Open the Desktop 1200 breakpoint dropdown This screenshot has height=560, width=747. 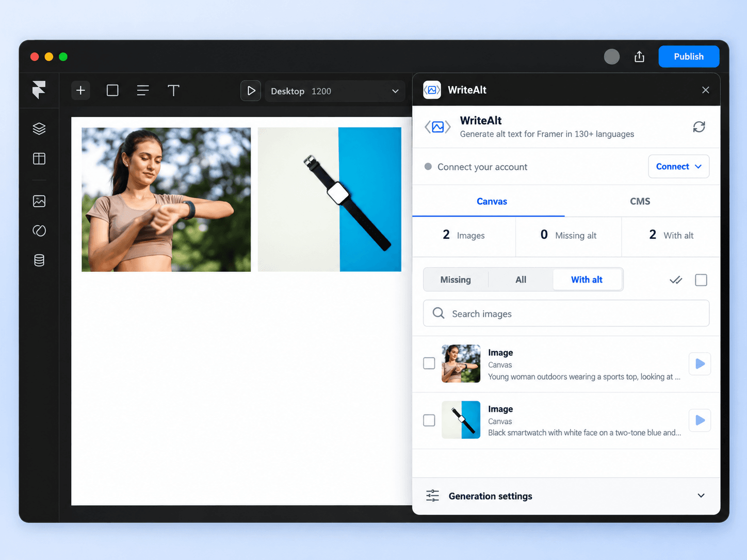coord(335,91)
